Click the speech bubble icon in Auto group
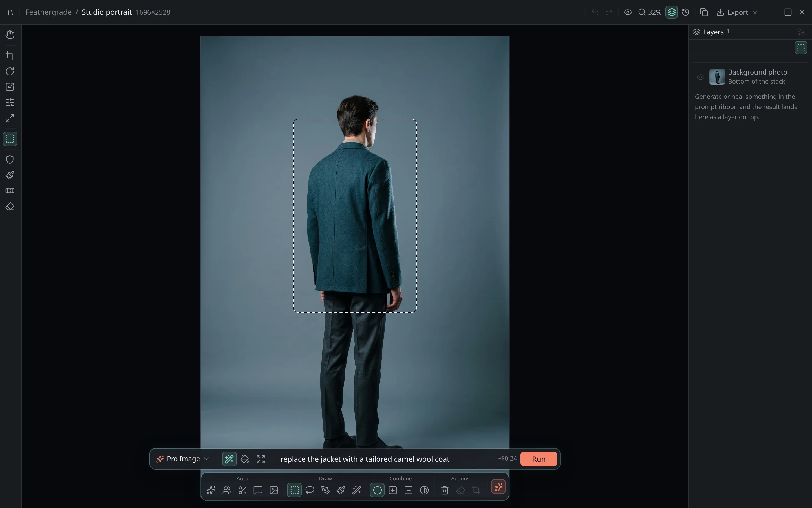This screenshot has height=508, width=812. [258, 490]
